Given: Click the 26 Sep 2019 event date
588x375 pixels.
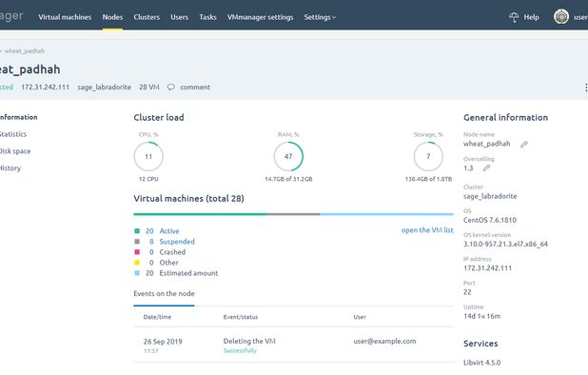Looking at the screenshot, I should click(x=163, y=342).
